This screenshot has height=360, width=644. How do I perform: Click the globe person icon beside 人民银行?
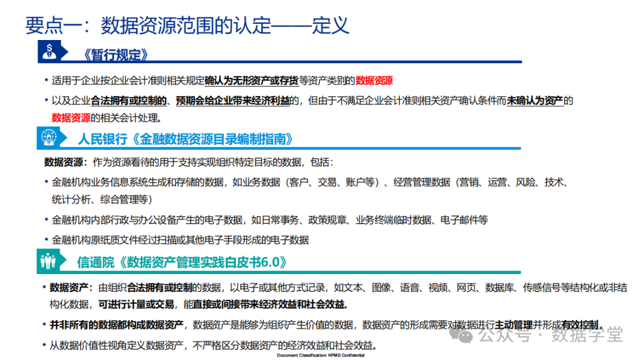coord(48,137)
